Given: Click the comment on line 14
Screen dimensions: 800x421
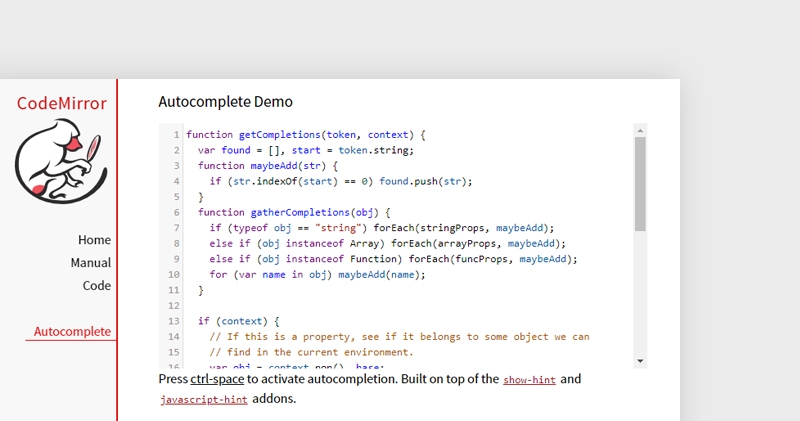Looking at the screenshot, I should click(399, 337).
